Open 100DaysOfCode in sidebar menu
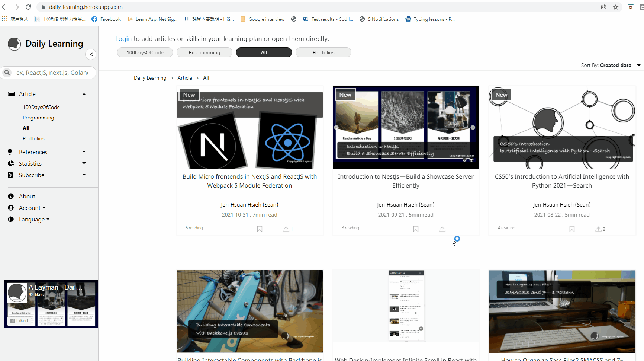Screen dimensions: 644x361 point(41,107)
